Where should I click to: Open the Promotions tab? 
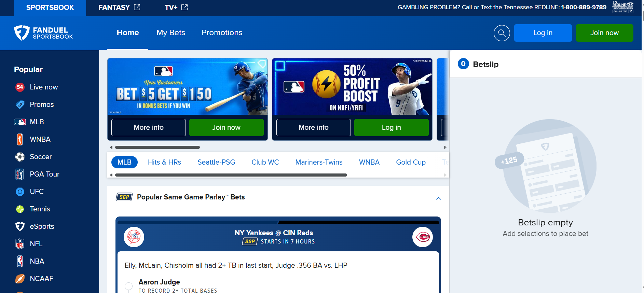pyautogui.click(x=222, y=33)
